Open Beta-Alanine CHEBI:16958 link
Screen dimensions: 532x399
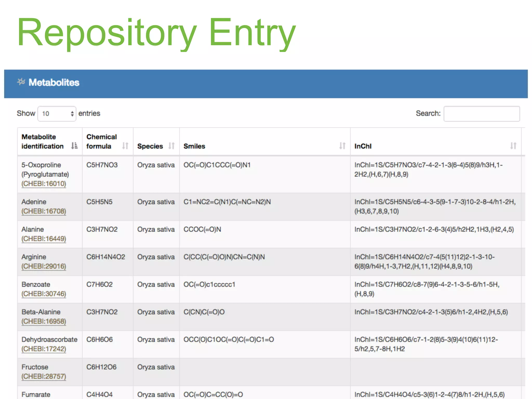44,321
